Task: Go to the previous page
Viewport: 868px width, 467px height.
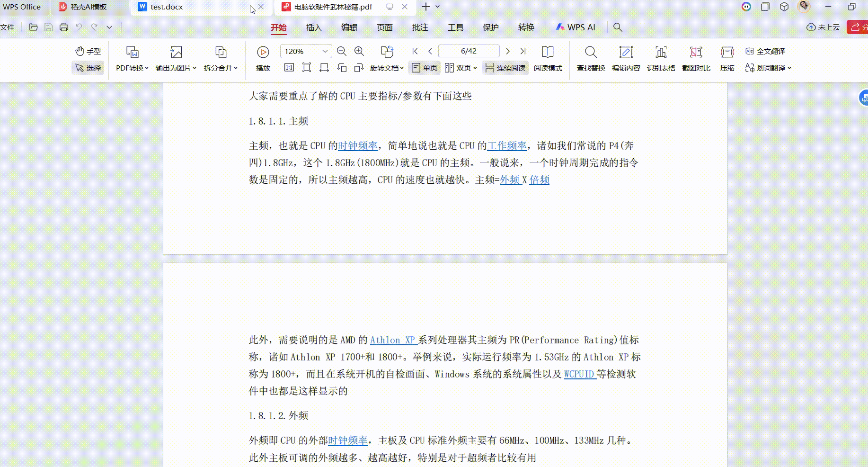Action: (430, 51)
